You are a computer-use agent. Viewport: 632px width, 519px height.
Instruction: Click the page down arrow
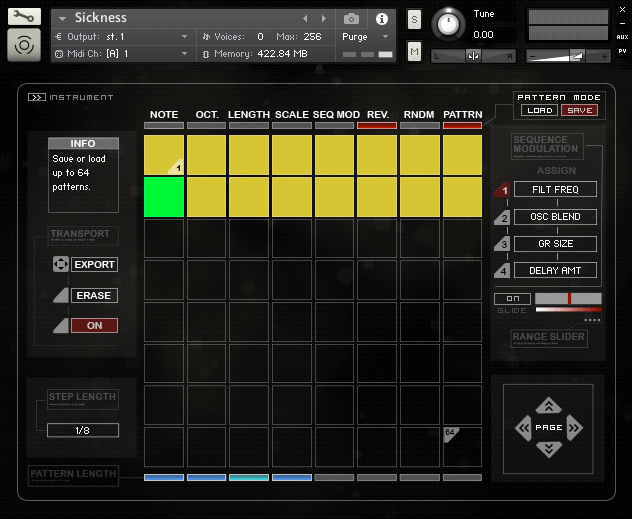(x=548, y=449)
